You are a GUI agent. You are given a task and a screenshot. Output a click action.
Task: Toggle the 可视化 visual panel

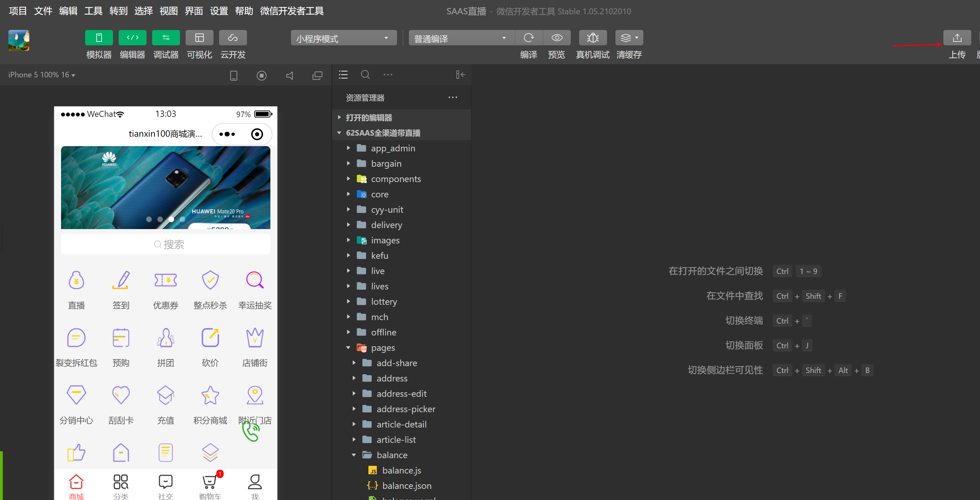[199, 38]
